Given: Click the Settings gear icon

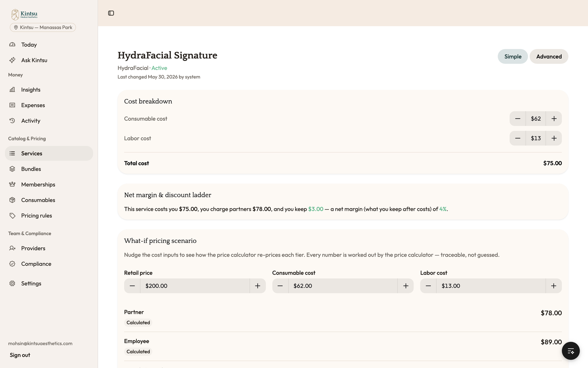Looking at the screenshot, I should [12, 283].
